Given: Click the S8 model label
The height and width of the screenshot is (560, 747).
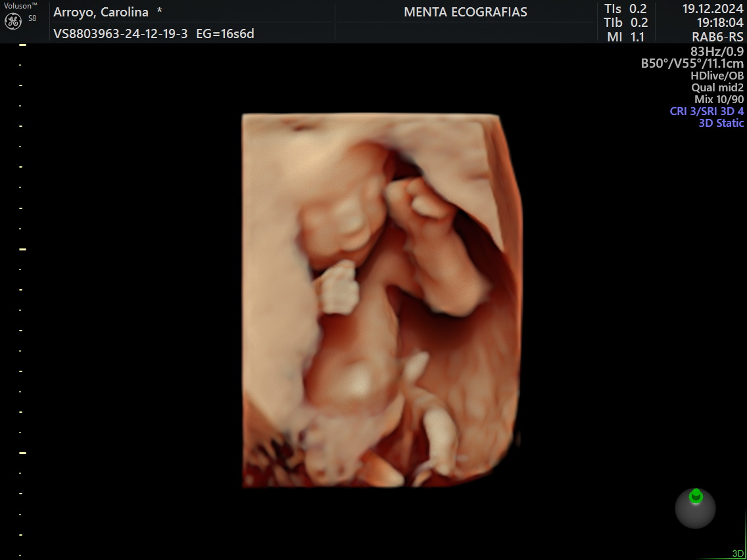Looking at the screenshot, I should click(x=32, y=18).
